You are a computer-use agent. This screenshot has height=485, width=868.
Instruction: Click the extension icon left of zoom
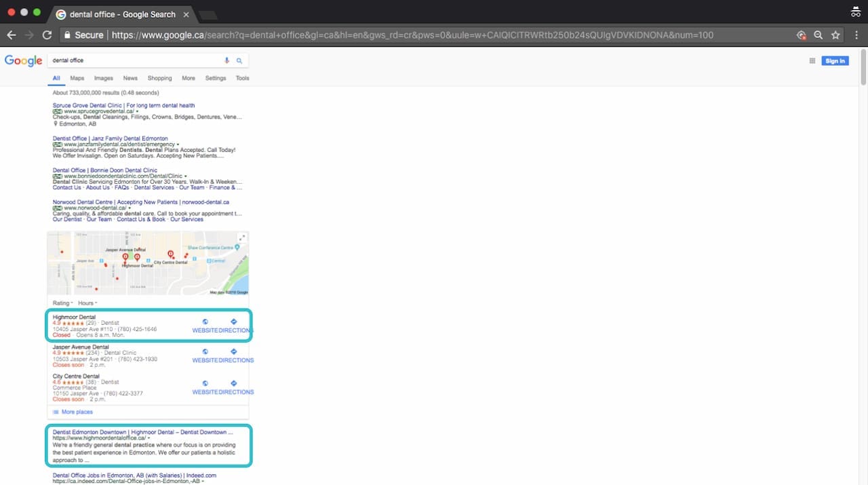pos(801,35)
